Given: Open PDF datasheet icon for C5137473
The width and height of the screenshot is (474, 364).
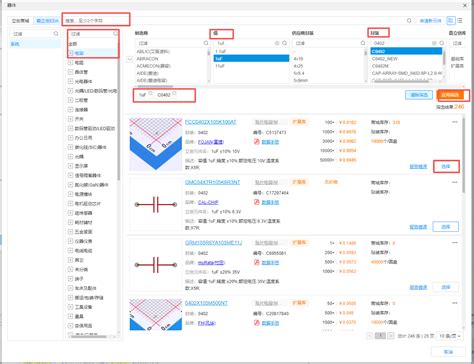Looking at the screenshot, I should [x=257, y=142].
